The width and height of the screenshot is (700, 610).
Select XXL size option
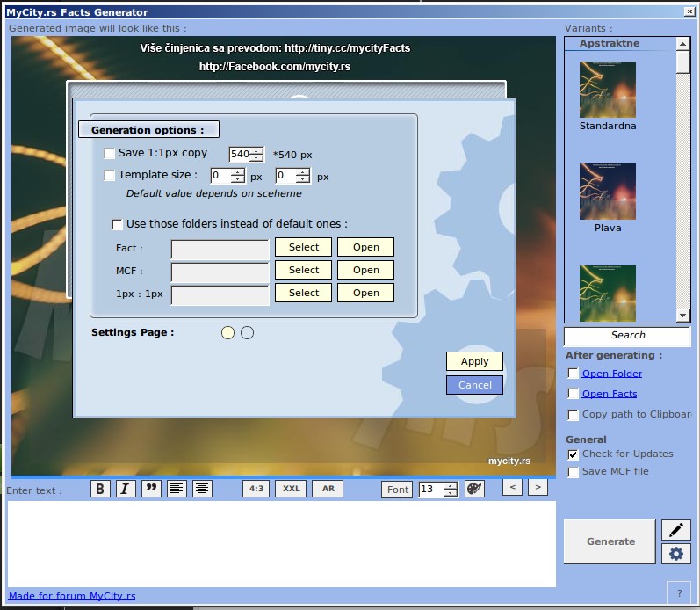291,489
